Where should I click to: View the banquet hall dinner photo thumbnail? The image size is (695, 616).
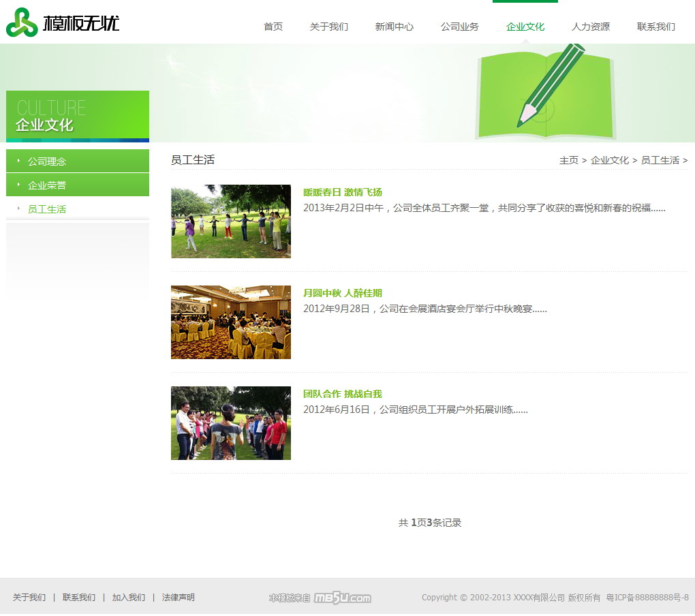click(x=230, y=322)
